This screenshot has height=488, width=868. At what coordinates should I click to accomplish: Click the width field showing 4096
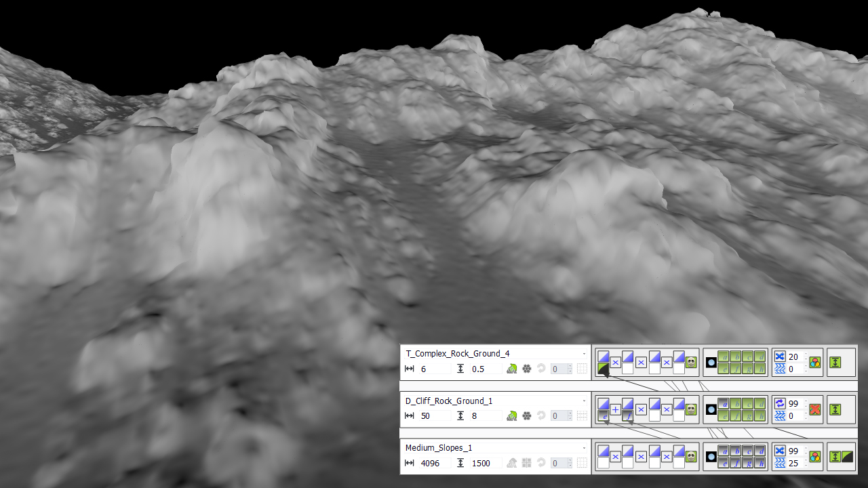point(434,464)
